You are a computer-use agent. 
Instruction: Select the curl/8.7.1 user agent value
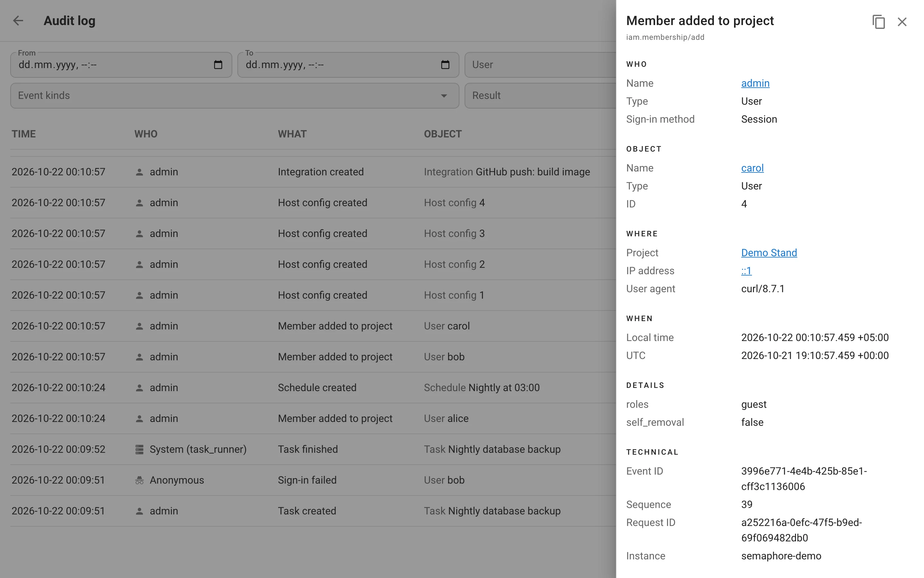coord(763,289)
